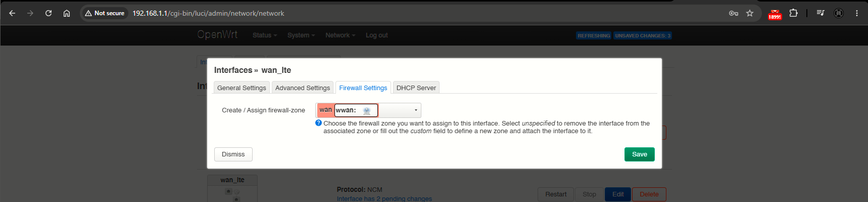868x202 pixels.
Task: Open the media control icon
Action: [x=821, y=13]
